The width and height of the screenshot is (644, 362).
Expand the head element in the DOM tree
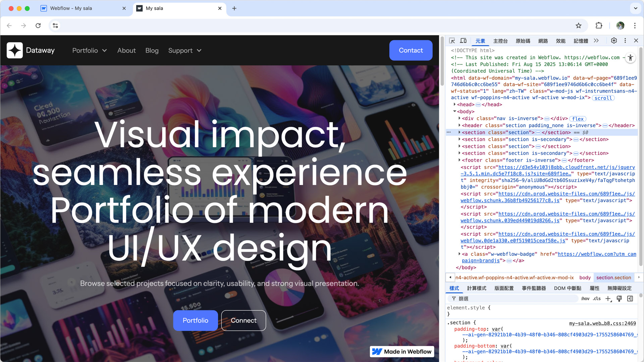coord(455,105)
